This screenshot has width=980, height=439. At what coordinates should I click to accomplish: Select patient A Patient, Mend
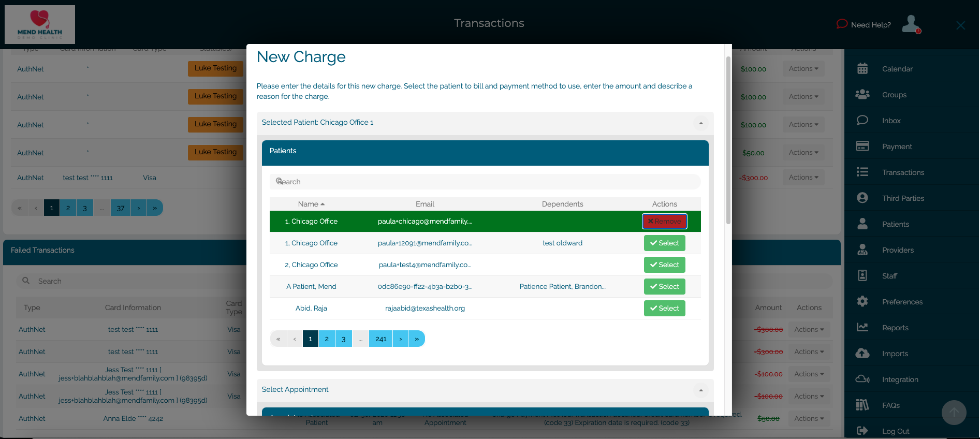664,286
